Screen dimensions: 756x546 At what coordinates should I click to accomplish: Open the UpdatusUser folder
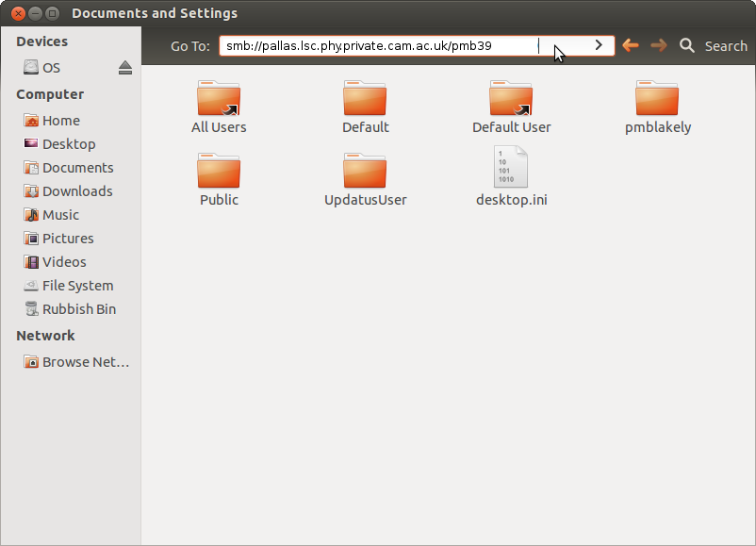[365, 172]
